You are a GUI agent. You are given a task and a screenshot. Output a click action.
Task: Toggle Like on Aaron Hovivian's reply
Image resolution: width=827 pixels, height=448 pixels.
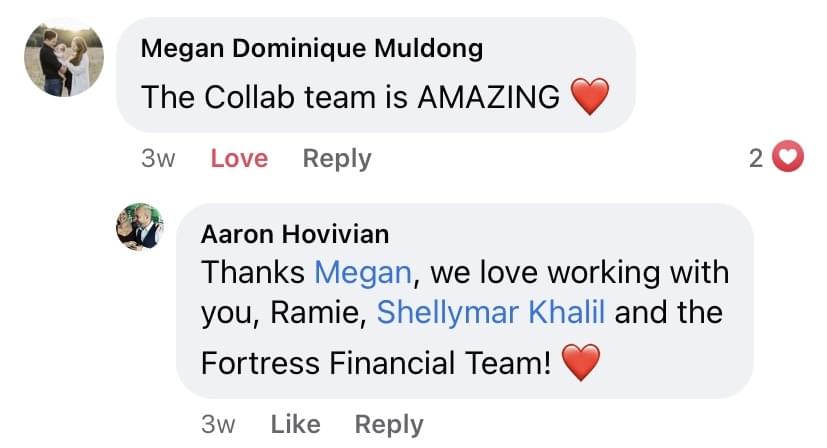pos(295,424)
